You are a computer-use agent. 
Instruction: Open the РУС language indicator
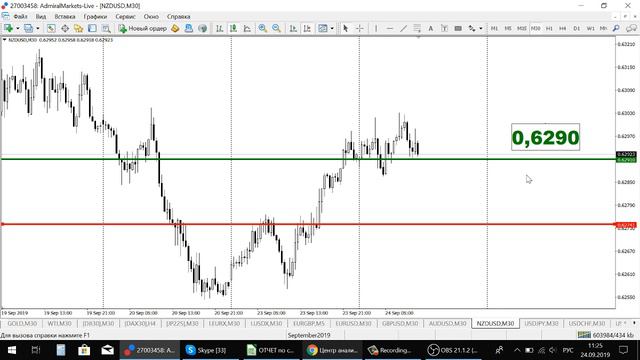568,350
